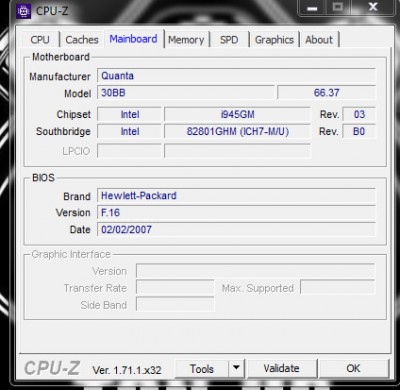The image size is (400, 390).
Task: Click the Graphic Interface Version field
Action: 256,271
